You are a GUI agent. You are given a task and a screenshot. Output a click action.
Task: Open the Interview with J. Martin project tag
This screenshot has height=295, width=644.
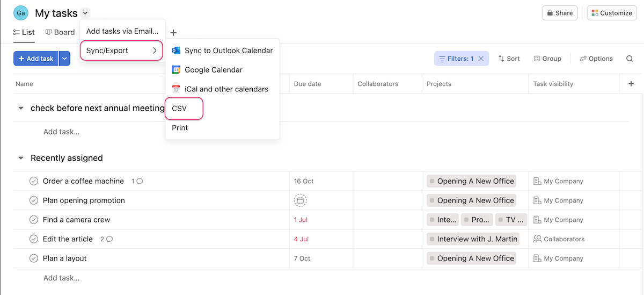[x=473, y=239]
